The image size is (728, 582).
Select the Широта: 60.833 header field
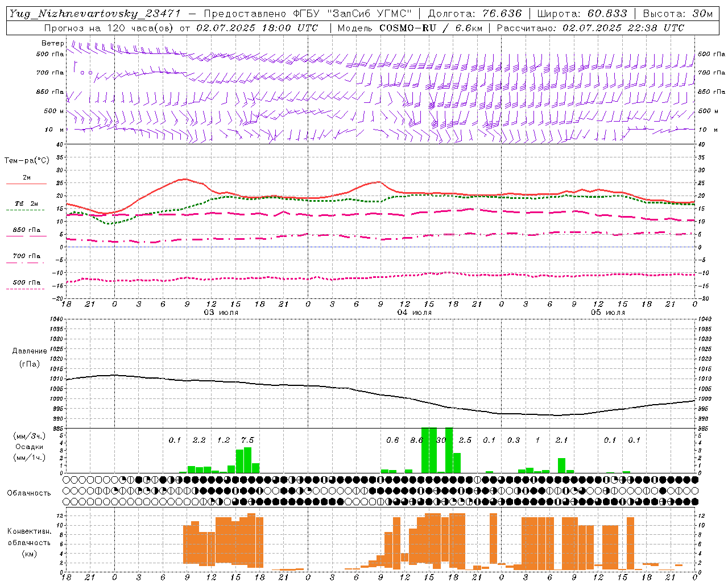tap(582, 14)
